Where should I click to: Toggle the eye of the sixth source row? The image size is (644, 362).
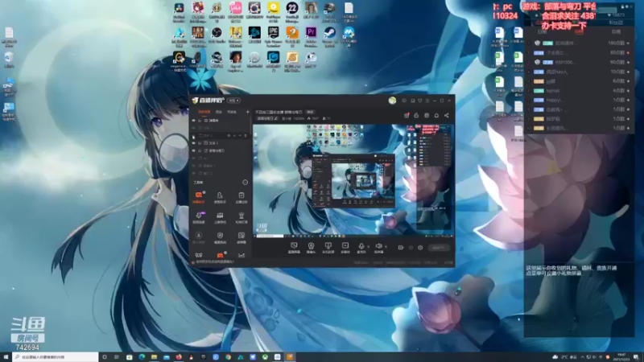pos(193,158)
